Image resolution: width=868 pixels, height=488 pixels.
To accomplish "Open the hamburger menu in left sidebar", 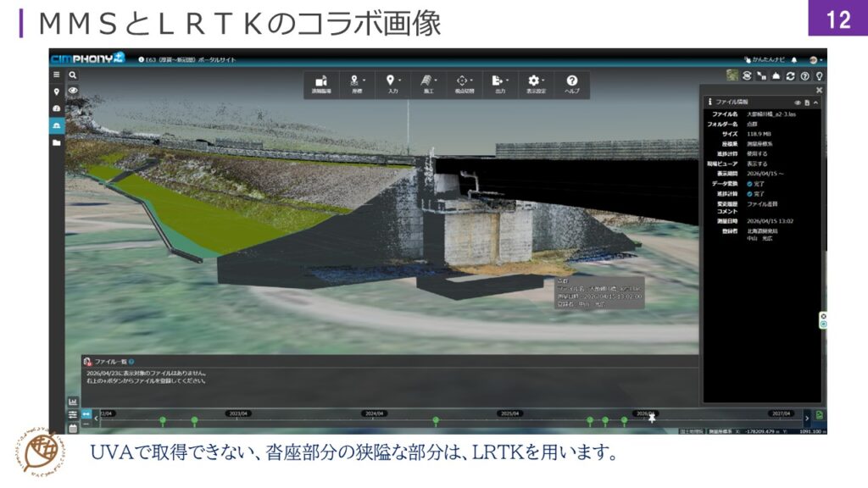I will pos(57,75).
